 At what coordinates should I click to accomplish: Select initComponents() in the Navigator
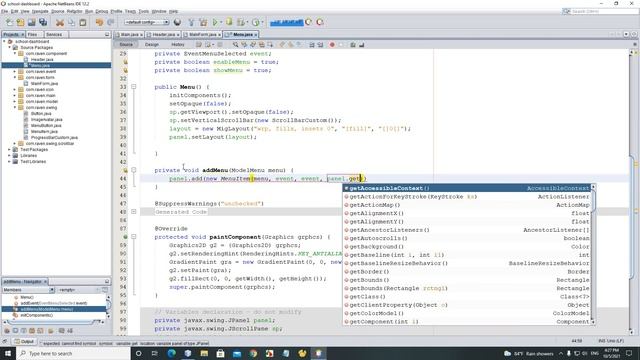coord(36,315)
